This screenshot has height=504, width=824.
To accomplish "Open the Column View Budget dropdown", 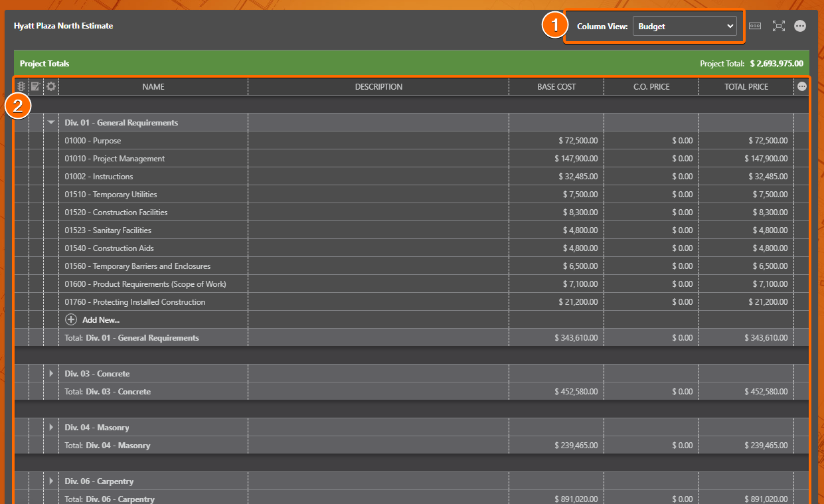I will click(685, 26).
